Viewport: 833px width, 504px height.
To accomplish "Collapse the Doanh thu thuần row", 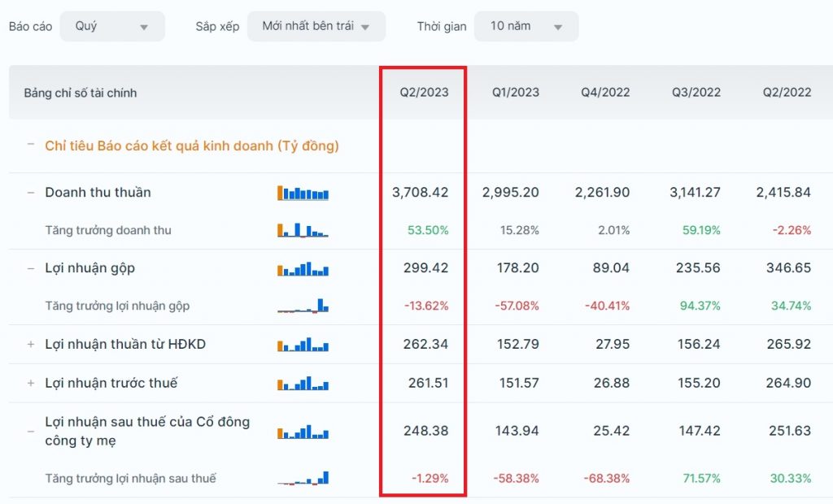I will tap(31, 193).
